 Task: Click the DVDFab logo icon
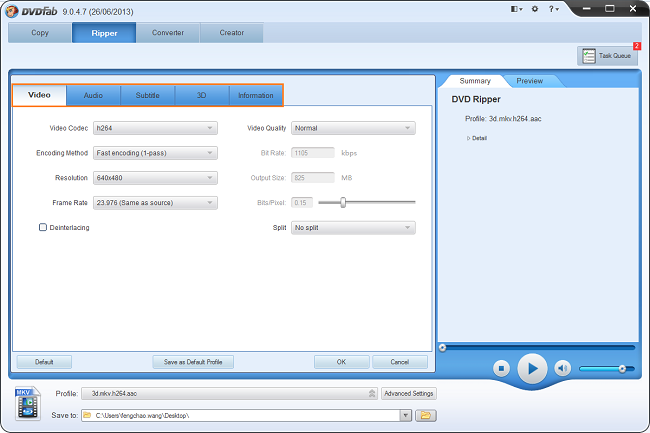pyautogui.click(x=12, y=11)
